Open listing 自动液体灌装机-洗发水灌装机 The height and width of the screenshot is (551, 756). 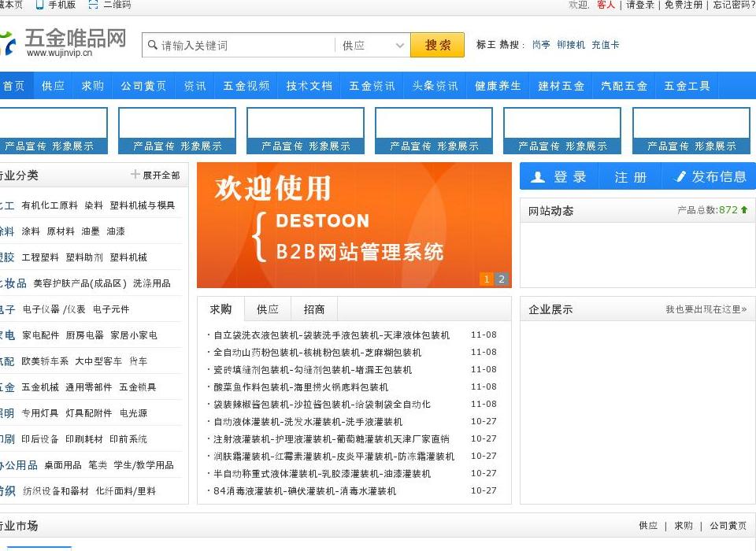[308, 422]
